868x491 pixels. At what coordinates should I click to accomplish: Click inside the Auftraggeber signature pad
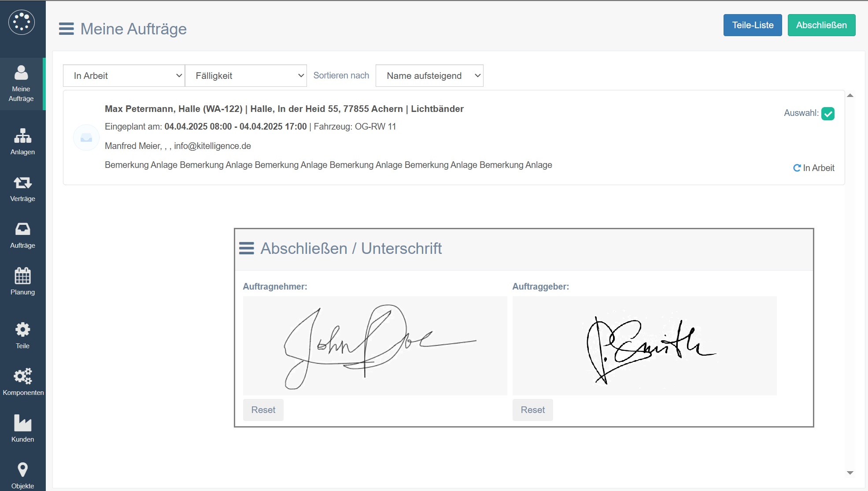[644, 346]
